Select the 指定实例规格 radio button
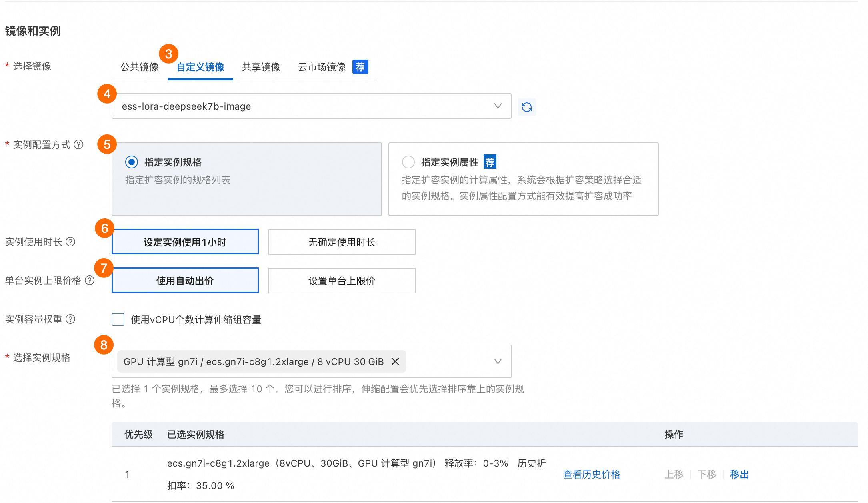 131,162
